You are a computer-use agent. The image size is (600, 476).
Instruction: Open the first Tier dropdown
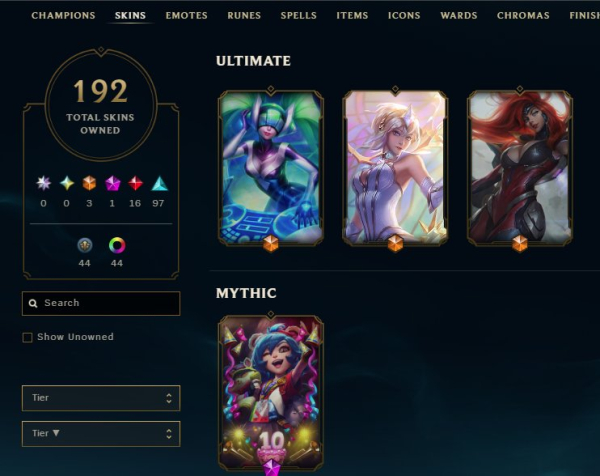101,398
